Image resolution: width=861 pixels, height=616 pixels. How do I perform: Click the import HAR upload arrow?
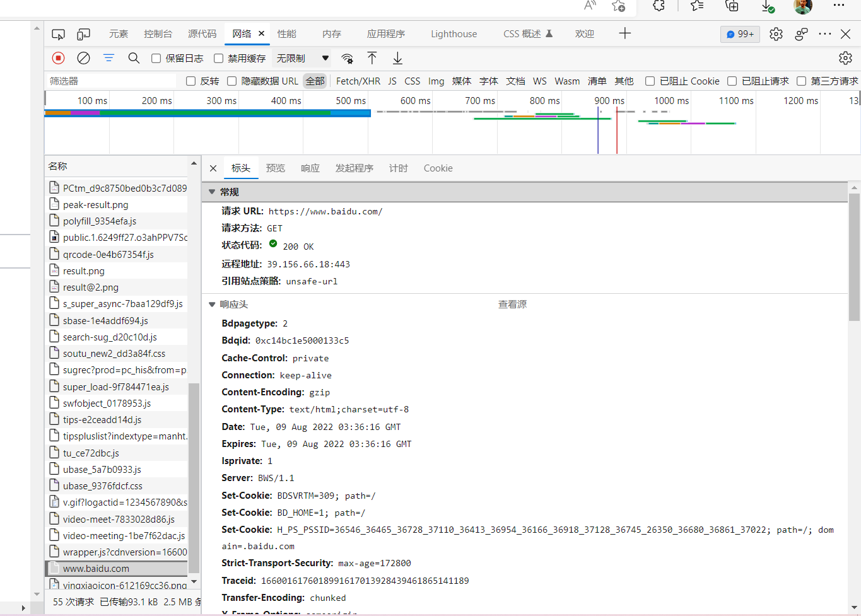tap(372, 58)
